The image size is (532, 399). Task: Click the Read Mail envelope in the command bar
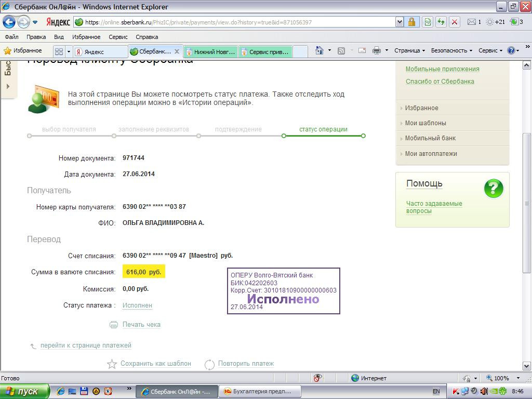click(362, 50)
